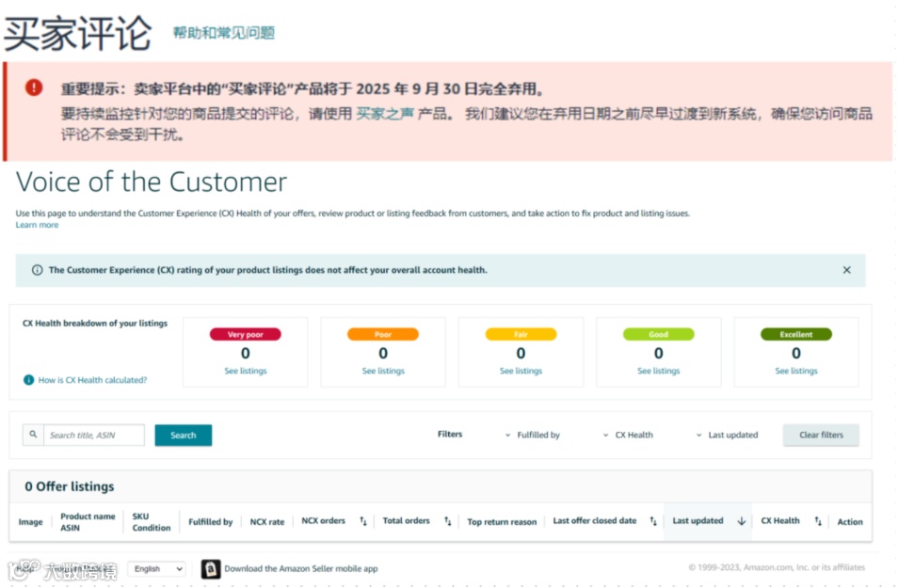Expand the Fulfilled by filter dropdown

point(533,436)
